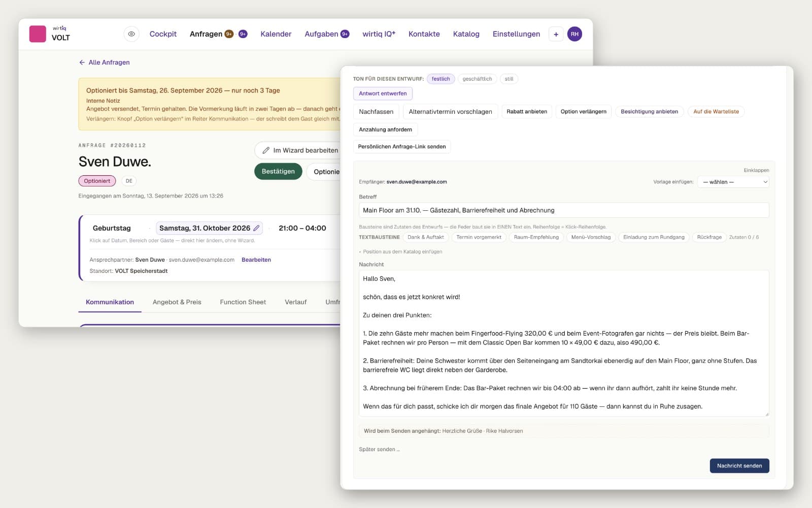Collapse the draft via Einklappen
812x508 pixels.
click(756, 170)
